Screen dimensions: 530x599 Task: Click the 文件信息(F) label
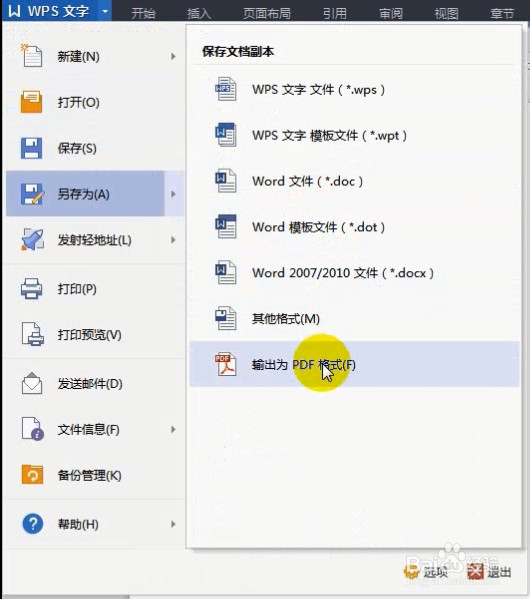tap(89, 429)
